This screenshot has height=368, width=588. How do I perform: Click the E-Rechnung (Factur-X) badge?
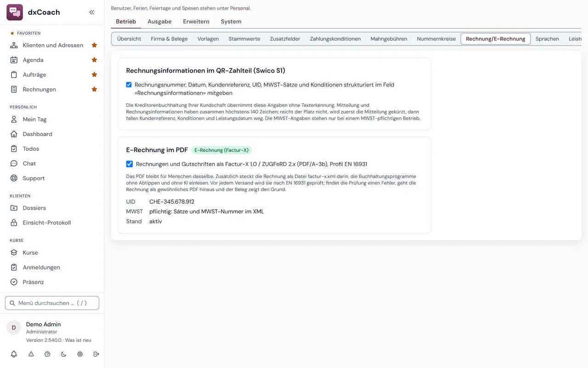click(221, 150)
